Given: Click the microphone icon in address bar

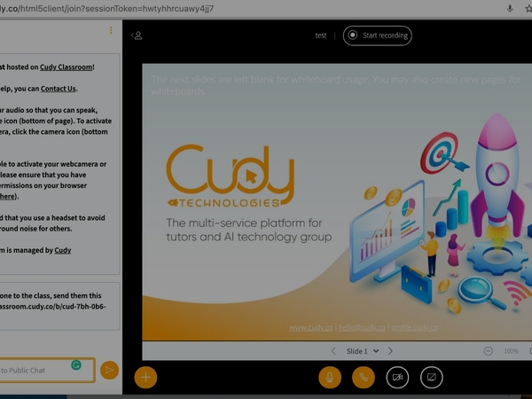Looking at the screenshot, I should 510,9.
